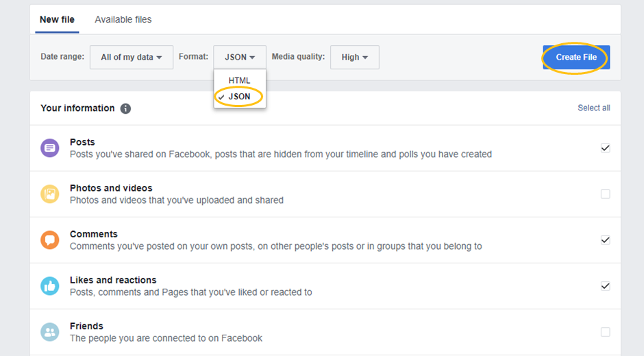The width and height of the screenshot is (644, 356).
Task: Switch to the Available files tab
Action: [x=123, y=19]
